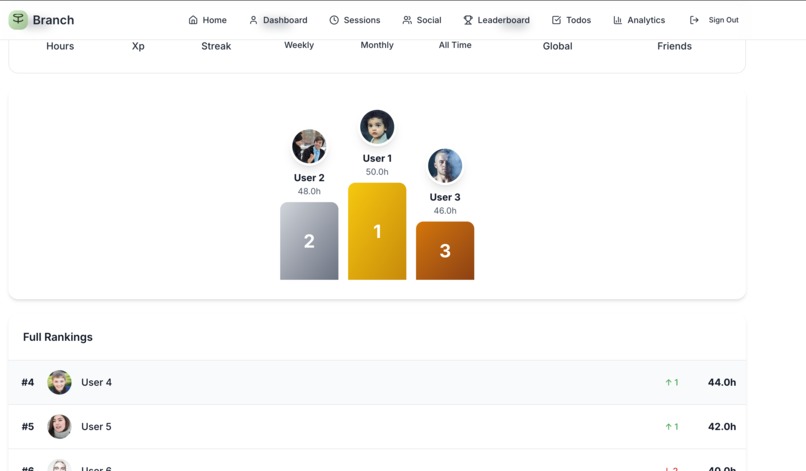Open the Social section
Image resolution: width=806 pixels, height=471 pixels.
(422, 20)
